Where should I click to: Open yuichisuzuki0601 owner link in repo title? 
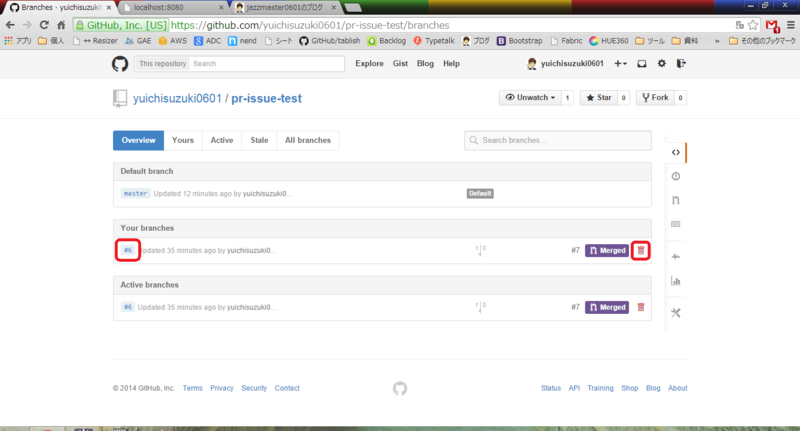[177, 98]
